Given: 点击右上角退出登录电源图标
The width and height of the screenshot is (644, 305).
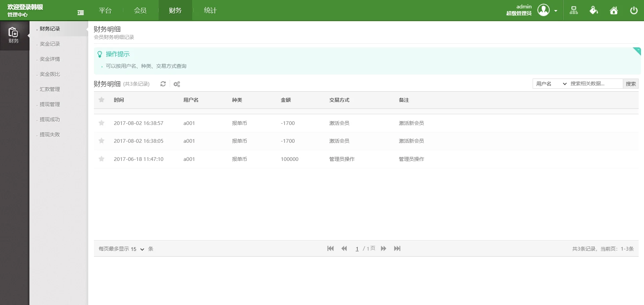Looking at the screenshot, I should tap(634, 10).
